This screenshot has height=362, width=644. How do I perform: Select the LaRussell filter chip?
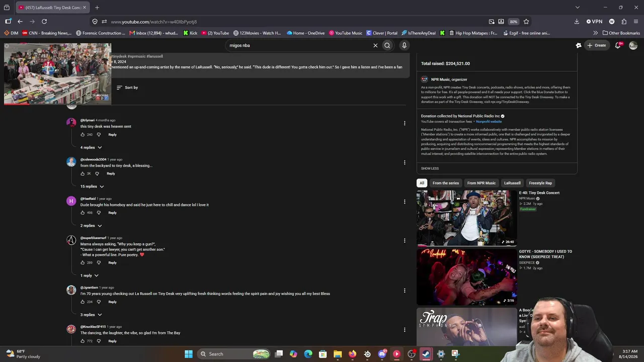click(512, 183)
